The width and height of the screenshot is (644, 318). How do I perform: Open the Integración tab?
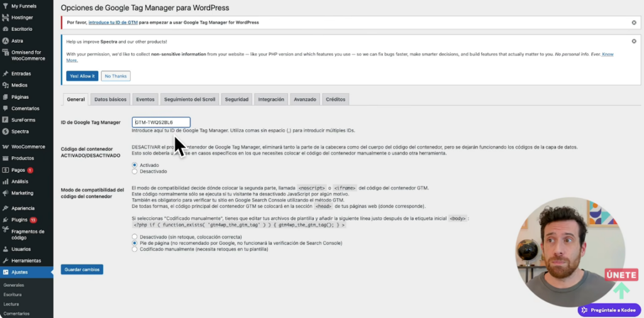point(271,99)
